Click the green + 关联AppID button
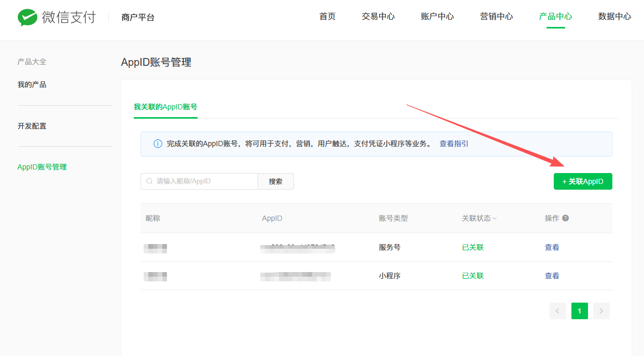 [583, 181]
